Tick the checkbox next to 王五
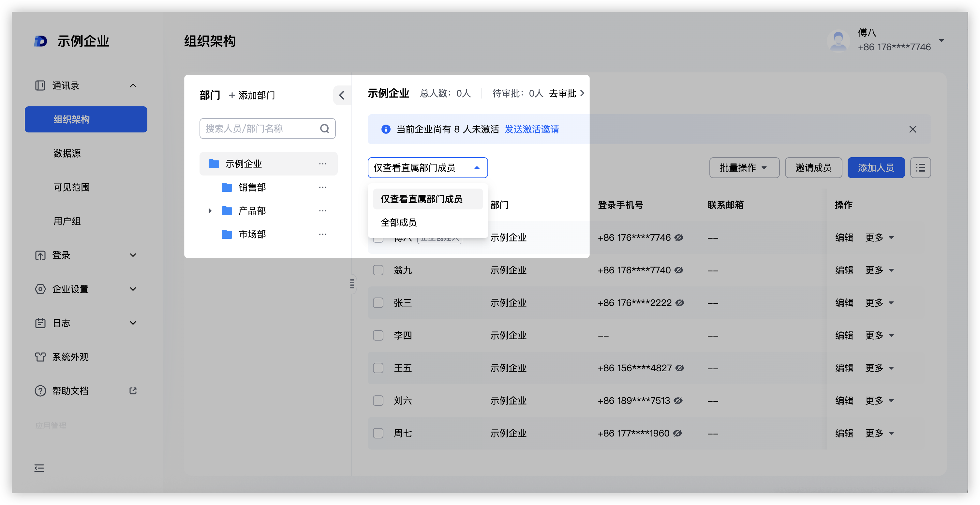This screenshot has height=505, width=980. (x=378, y=368)
